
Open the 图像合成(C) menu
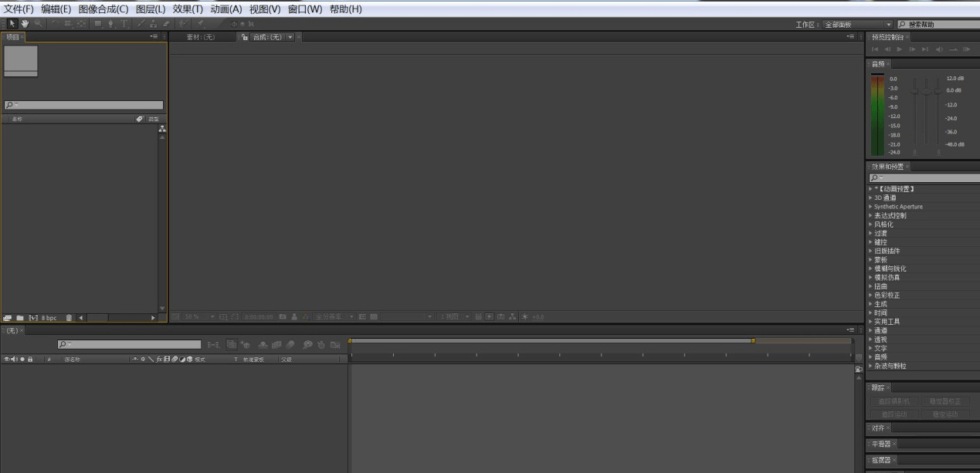click(103, 9)
